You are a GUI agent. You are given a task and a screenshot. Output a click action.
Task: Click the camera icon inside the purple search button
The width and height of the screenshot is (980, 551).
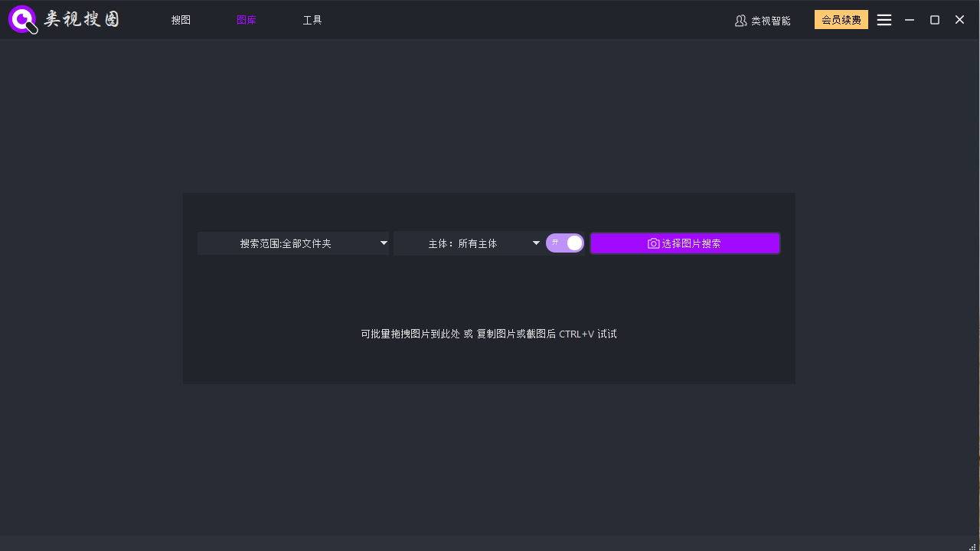click(653, 243)
